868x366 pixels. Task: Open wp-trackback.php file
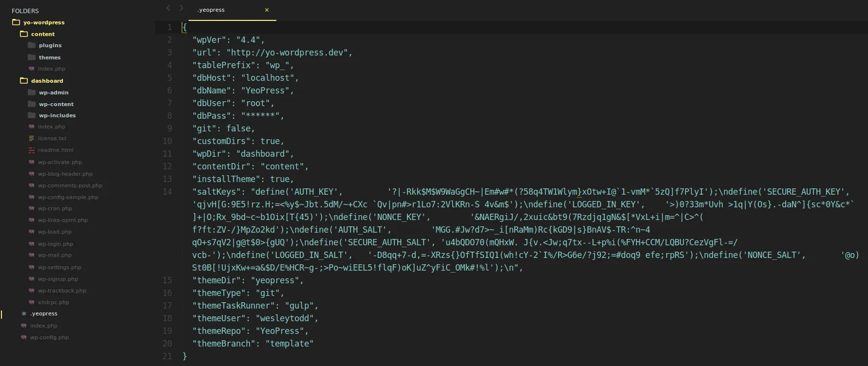(x=62, y=291)
